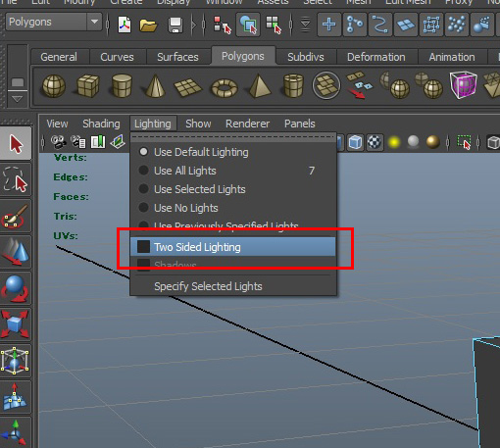Create polygon pipe from shelf
This screenshot has height=448, width=500.
click(293, 86)
